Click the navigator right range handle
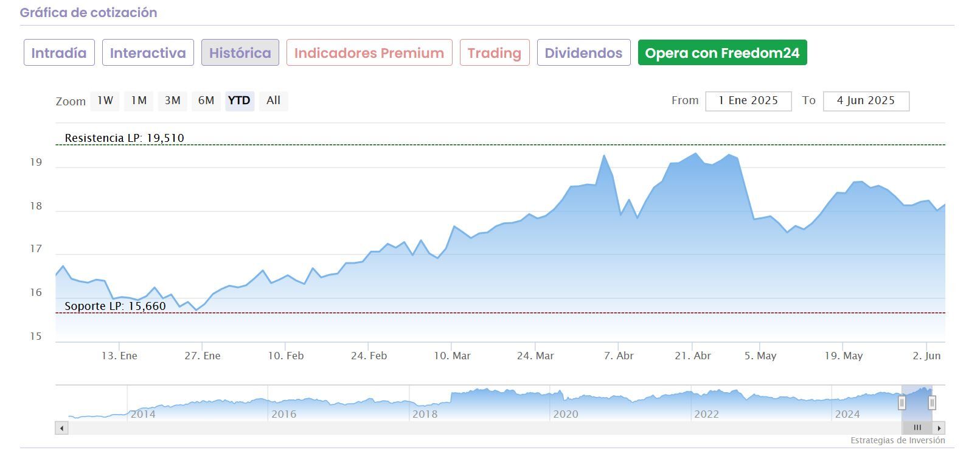Image resolution: width=980 pixels, height=464 pixels. click(x=931, y=402)
